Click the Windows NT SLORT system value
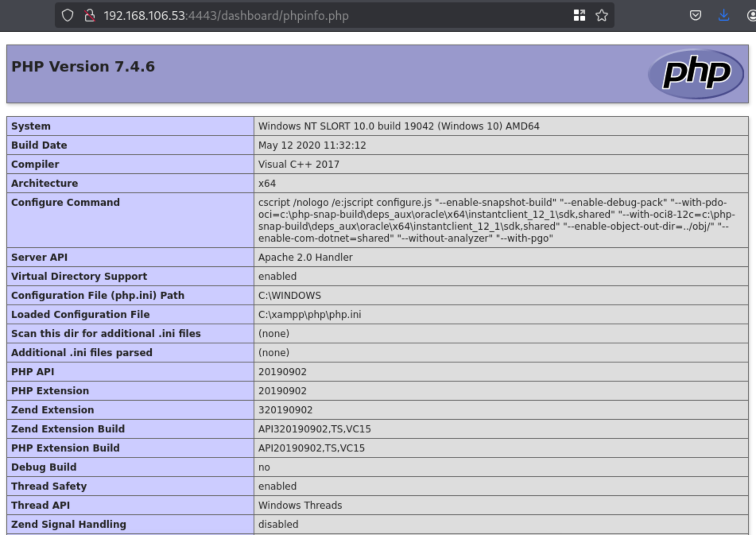Image resolution: width=756 pixels, height=535 pixels. (399, 126)
